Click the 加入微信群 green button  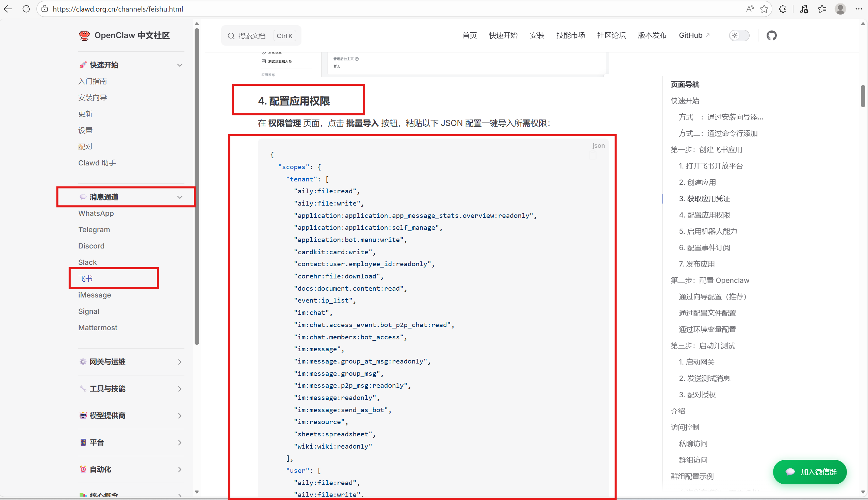click(809, 472)
